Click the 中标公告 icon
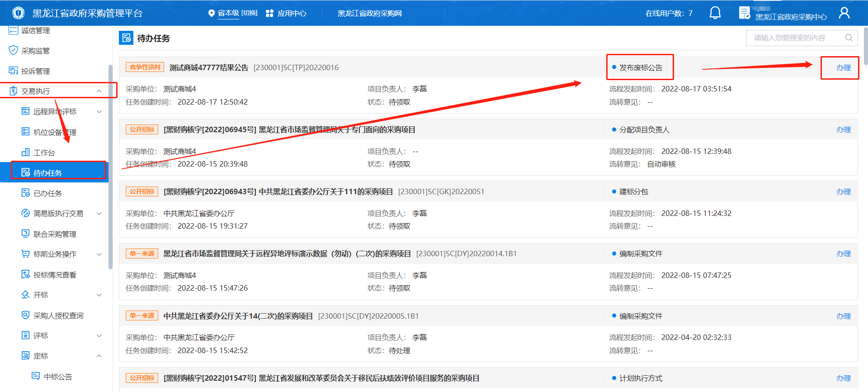The image size is (868, 392). (x=36, y=376)
